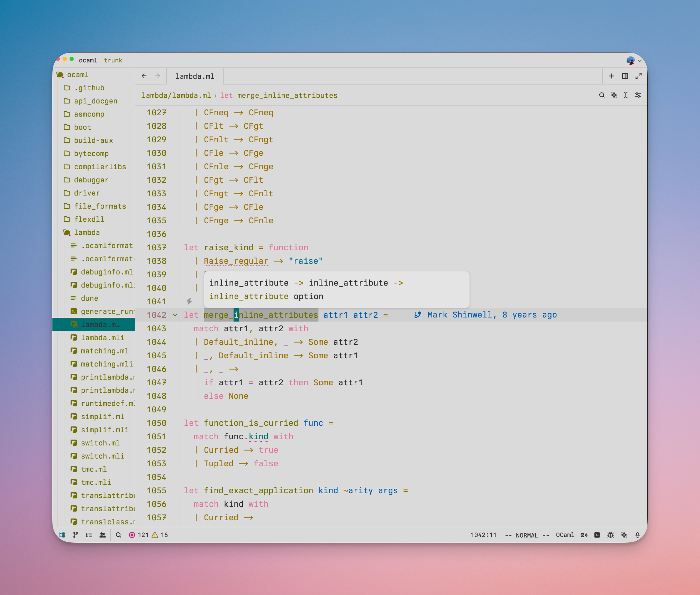Open notifications bell icon
This screenshot has width=700, height=595.
pos(637,535)
